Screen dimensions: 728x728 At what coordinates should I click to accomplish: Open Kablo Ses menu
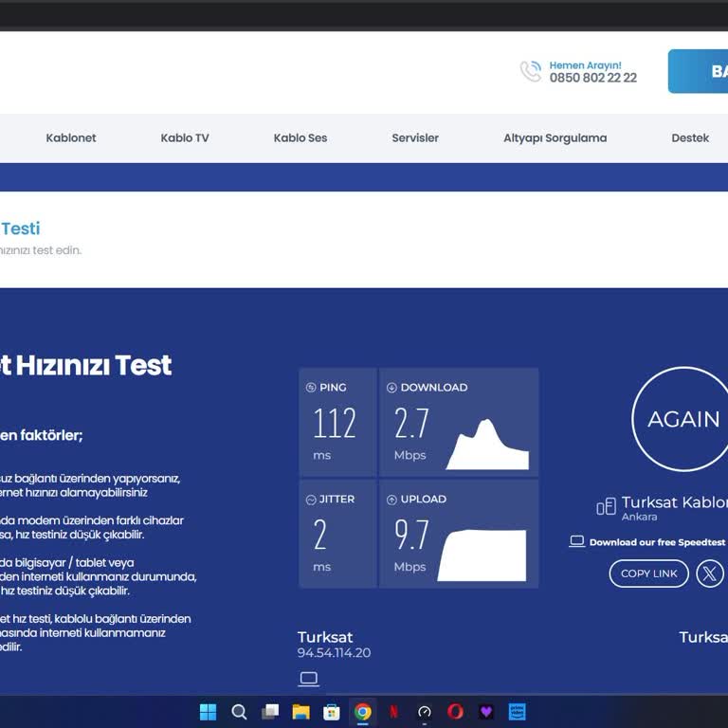(x=300, y=137)
